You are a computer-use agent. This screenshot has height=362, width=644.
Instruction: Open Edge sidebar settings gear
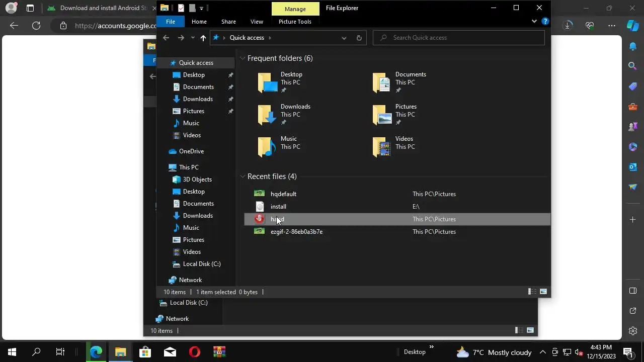[x=633, y=331]
